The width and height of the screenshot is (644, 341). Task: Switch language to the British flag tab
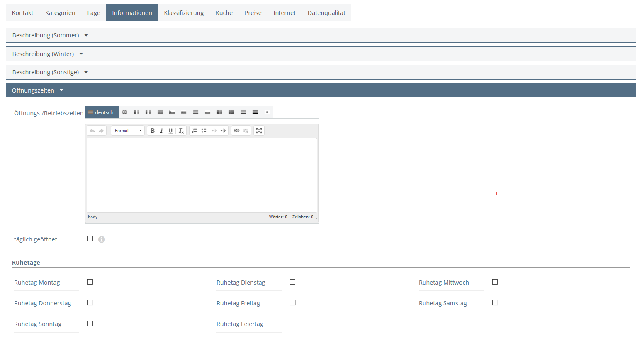point(124,112)
